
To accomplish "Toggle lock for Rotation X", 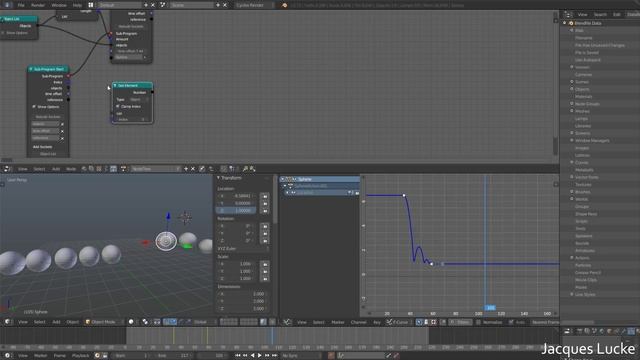I will point(264,226).
